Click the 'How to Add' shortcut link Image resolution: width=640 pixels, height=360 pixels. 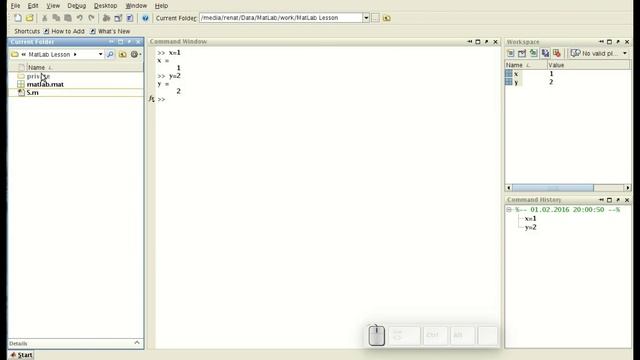point(64,31)
